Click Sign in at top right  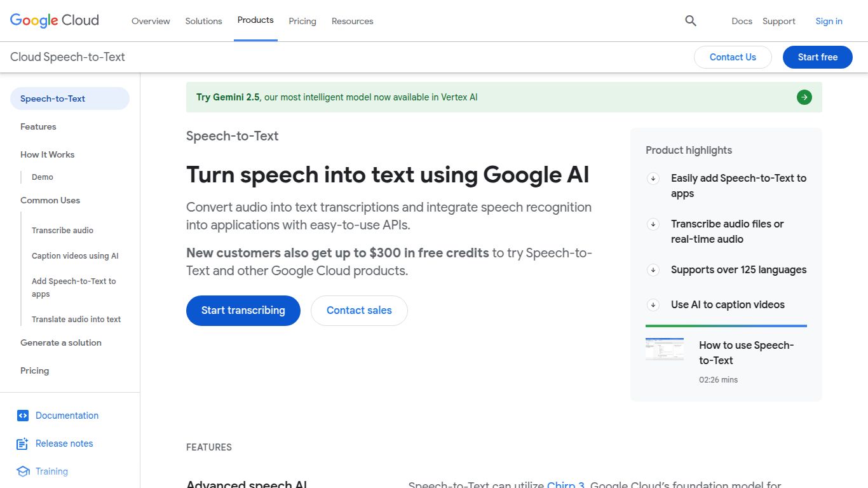coord(829,21)
